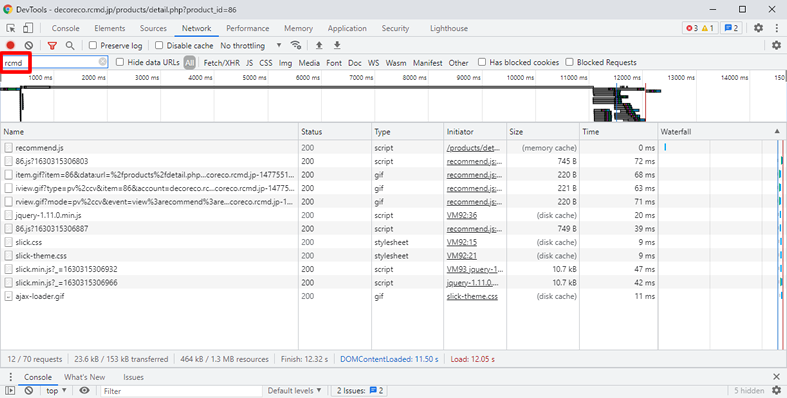Open network panel settings gear
Image resolution: width=787 pixels, height=398 pixels.
point(776,45)
